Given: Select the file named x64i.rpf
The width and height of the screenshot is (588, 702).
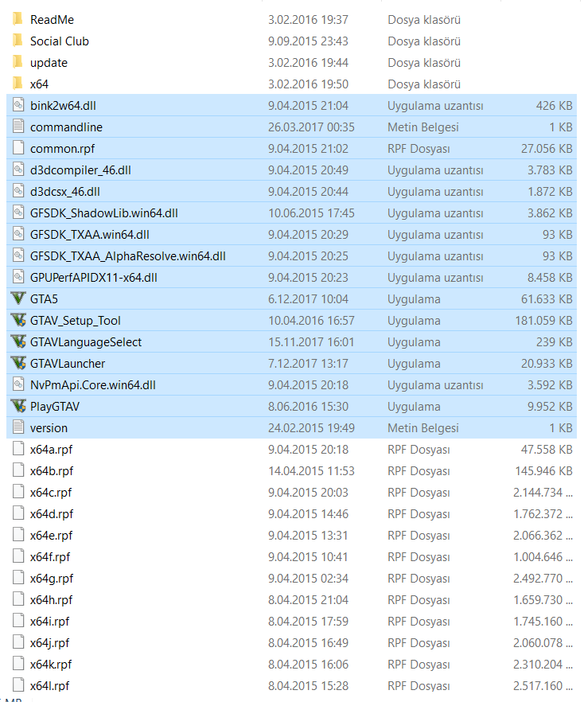Looking at the screenshot, I should (x=49, y=622).
